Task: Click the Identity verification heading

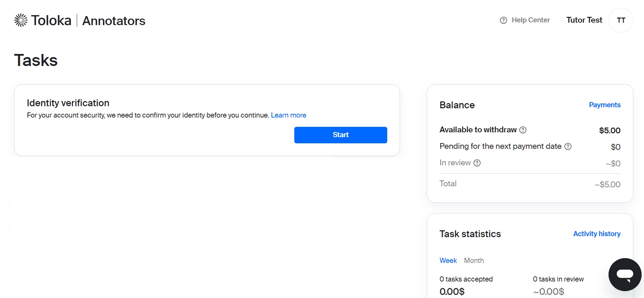Action: click(68, 103)
